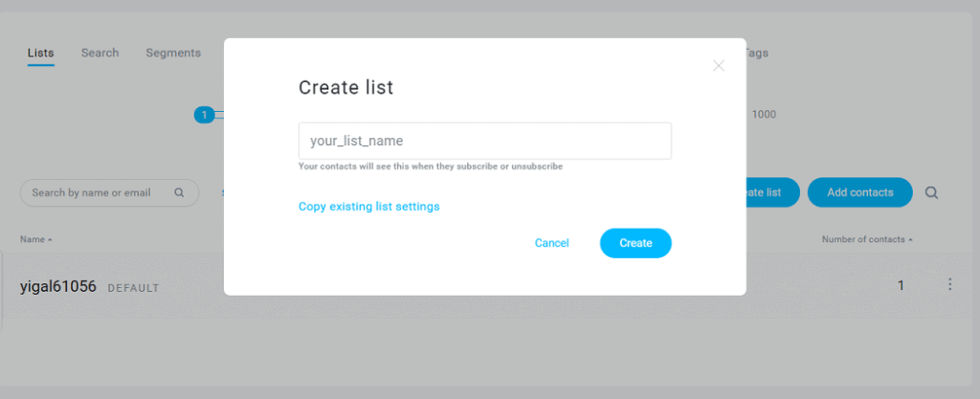Screen dimensions: 980x399
Task: Click the Create button in dialog
Action: click(635, 243)
